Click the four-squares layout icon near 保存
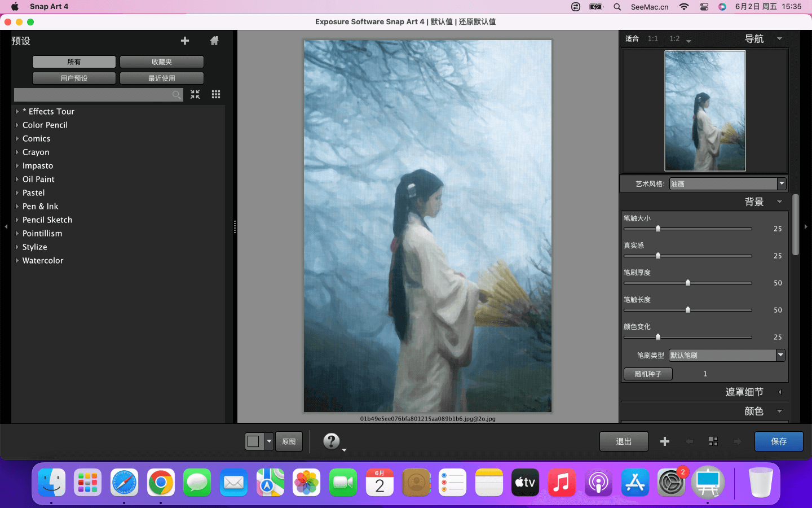Screen dimensions: 812x508 [713, 441]
